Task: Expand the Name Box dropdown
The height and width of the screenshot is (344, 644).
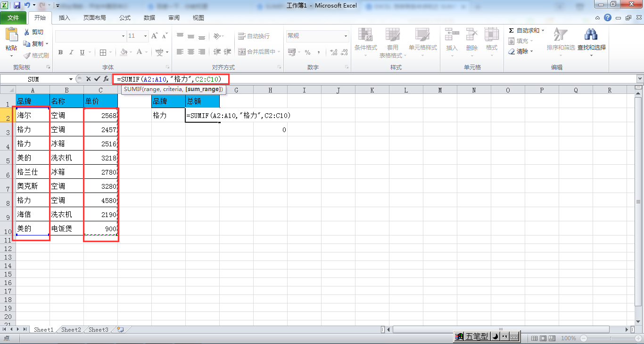Action: pos(71,79)
